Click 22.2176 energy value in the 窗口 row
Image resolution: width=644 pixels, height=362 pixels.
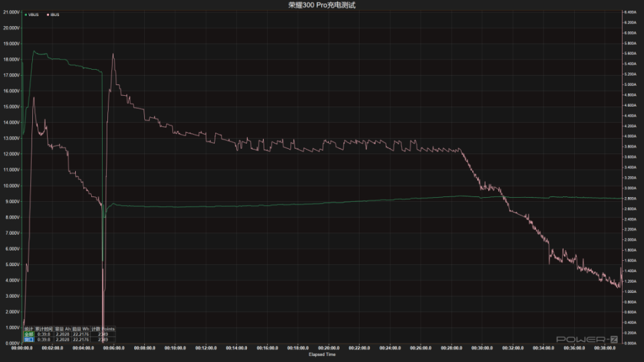click(81, 339)
